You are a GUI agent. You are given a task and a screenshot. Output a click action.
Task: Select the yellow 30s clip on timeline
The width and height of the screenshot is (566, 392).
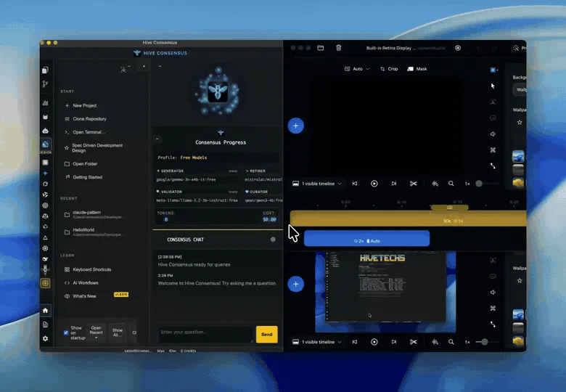coord(408,219)
